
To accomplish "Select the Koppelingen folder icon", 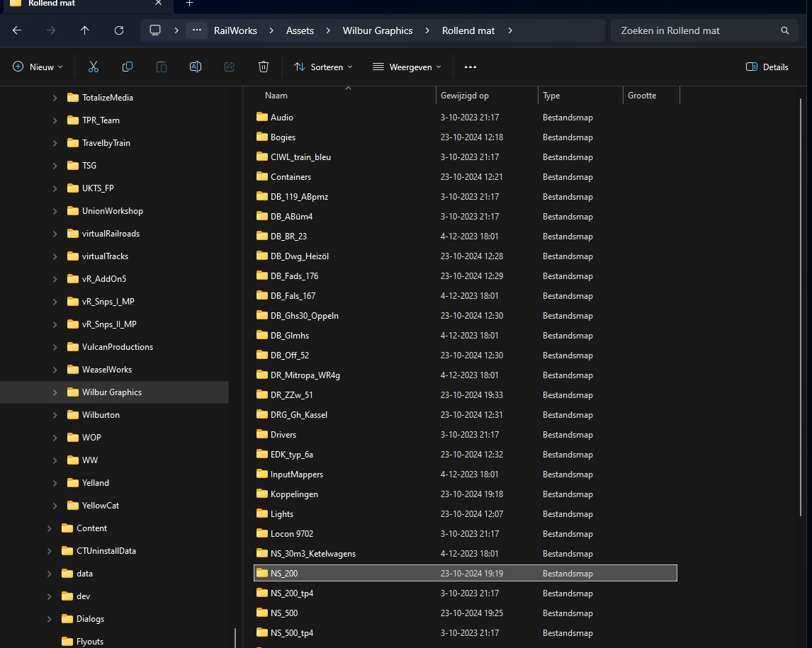I will click(262, 494).
